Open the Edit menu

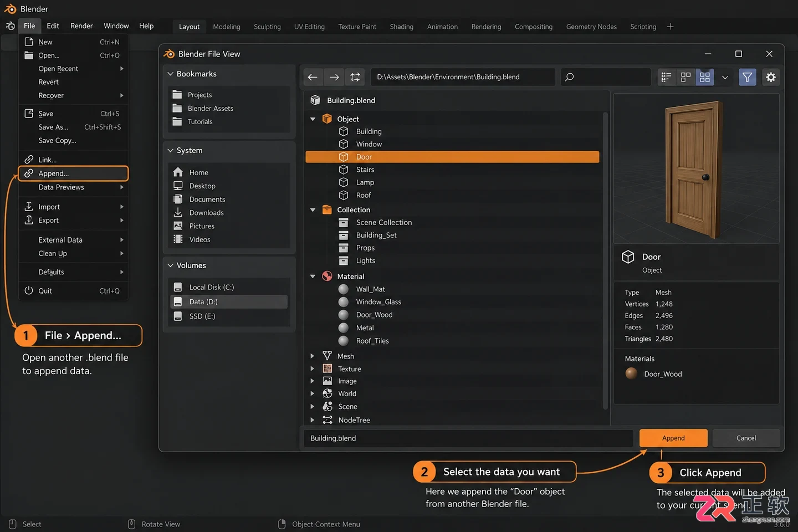(x=53, y=26)
